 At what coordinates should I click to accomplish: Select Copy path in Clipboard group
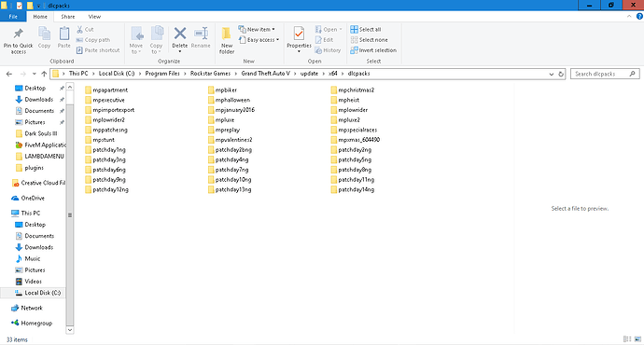[92, 40]
